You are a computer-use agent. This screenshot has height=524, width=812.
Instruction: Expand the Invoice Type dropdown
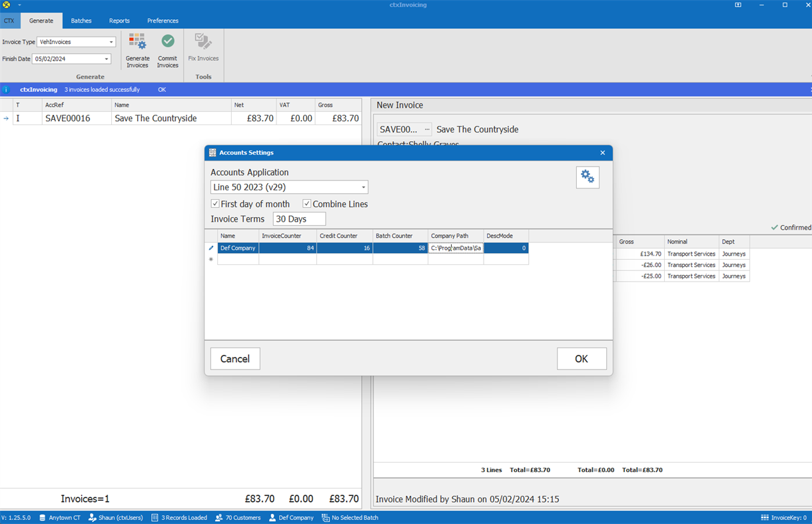[111, 41]
